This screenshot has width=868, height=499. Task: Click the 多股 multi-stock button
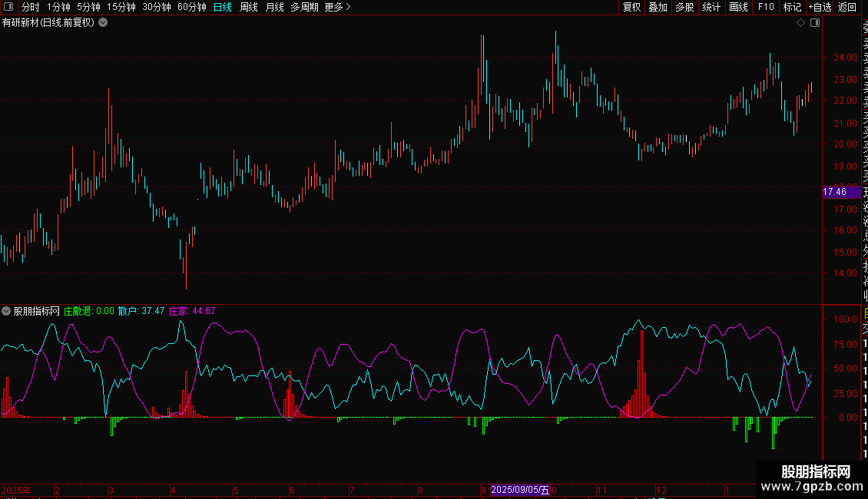684,7
